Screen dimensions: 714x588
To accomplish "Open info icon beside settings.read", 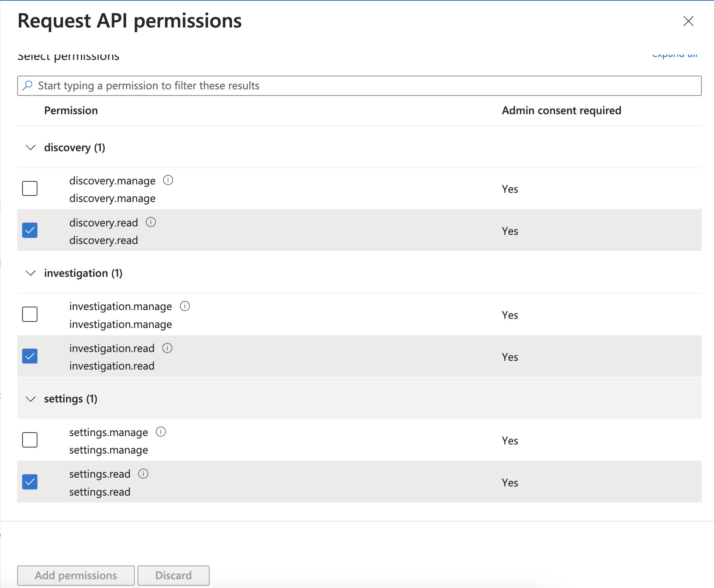I will pyautogui.click(x=143, y=474).
